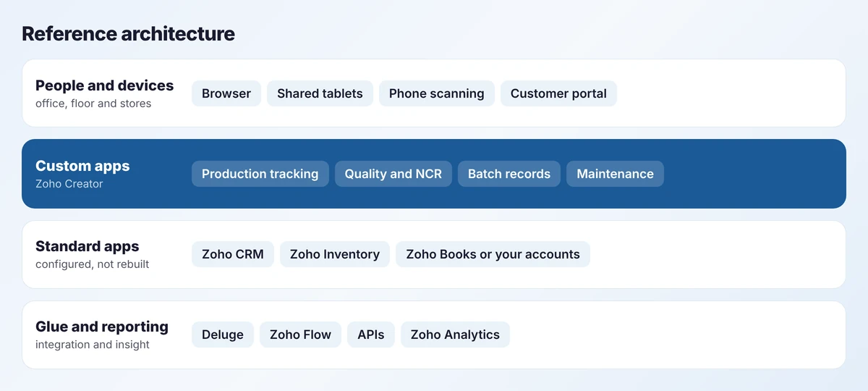Pick Zoho Books or your accounts chip
Screen dimensions: 868x391
(493, 254)
